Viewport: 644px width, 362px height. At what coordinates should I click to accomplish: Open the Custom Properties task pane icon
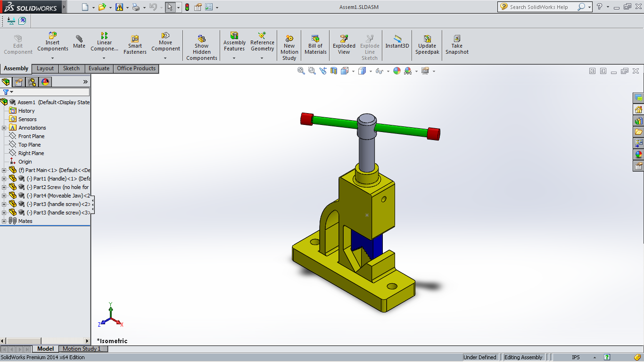[639, 166]
